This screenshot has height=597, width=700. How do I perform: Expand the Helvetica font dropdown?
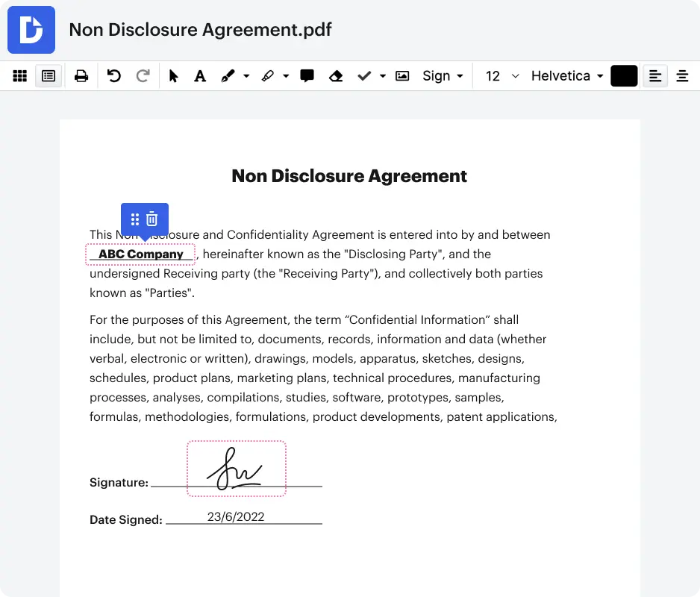pos(567,76)
